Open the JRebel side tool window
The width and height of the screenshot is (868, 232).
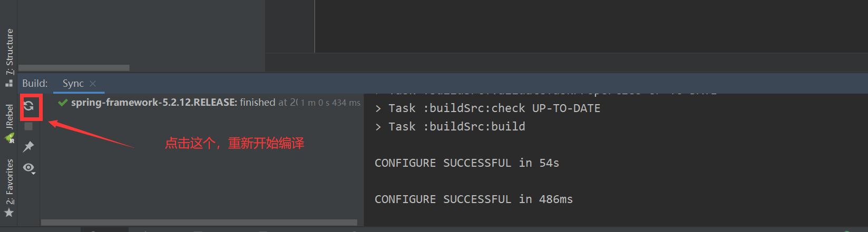(9, 117)
